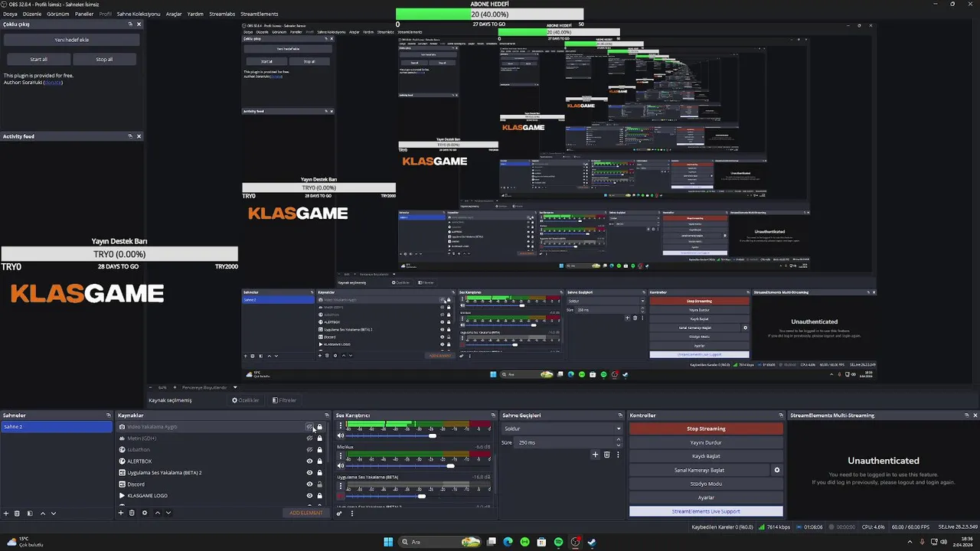
Task: Open the Görünüm menu
Action: pos(58,14)
